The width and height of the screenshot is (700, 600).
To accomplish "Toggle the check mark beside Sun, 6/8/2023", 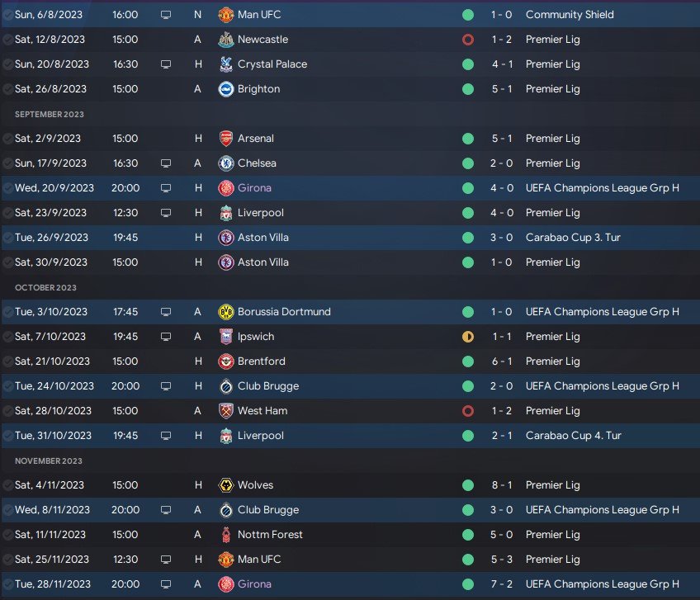I will pyautogui.click(x=7, y=15).
